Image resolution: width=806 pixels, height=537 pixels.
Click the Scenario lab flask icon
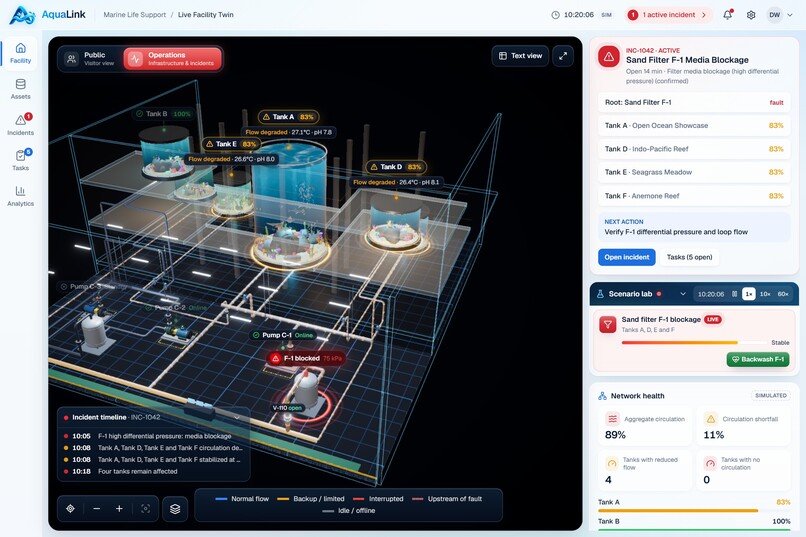tap(600, 294)
